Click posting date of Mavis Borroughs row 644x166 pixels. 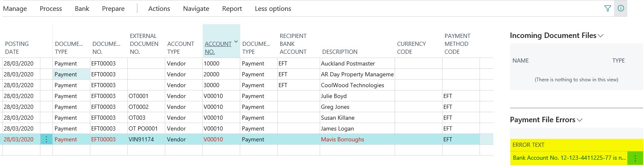point(18,139)
